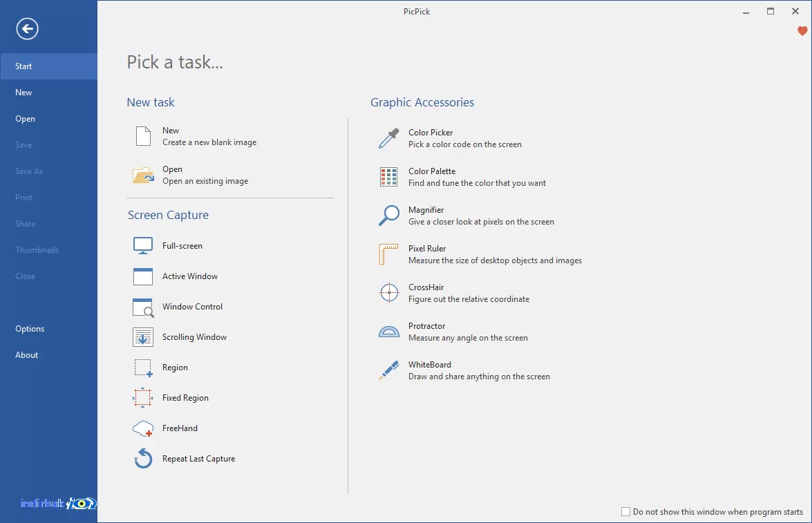
Task: Click the Repeat Last Capture label
Action: click(198, 459)
